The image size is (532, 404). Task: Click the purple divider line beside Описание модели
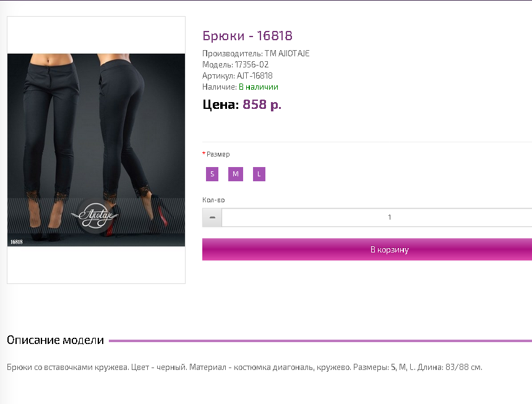pyautogui.click(x=320, y=341)
